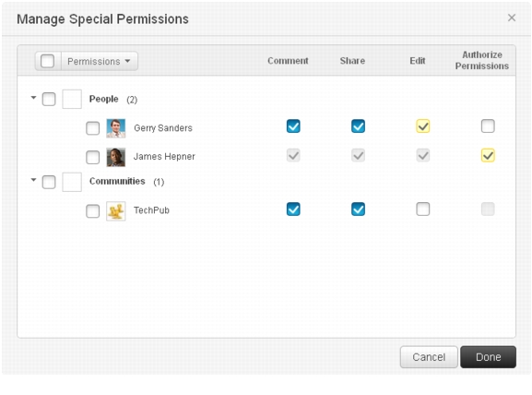This screenshot has width=532, height=395.
Task: Collapse the People group arrow
Action: 33,98
